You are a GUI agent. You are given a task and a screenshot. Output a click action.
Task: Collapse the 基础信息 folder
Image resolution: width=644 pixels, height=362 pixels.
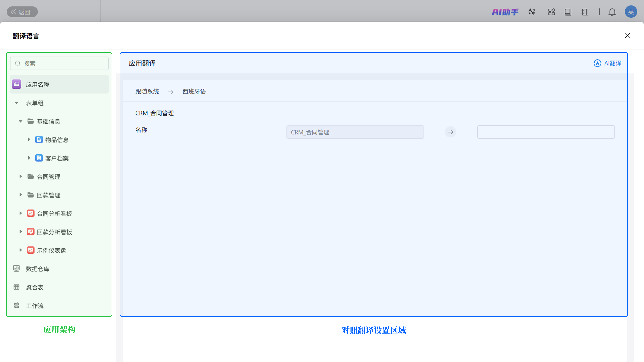tap(20, 121)
